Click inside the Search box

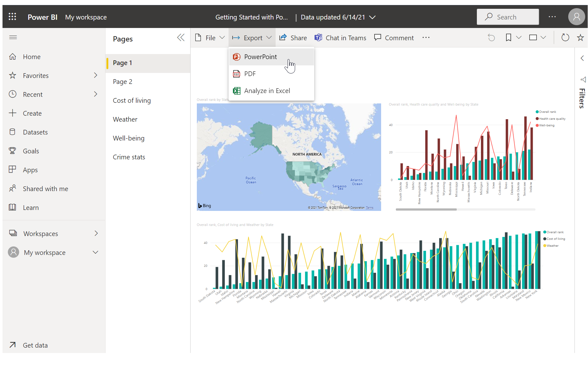[x=508, y=17]
